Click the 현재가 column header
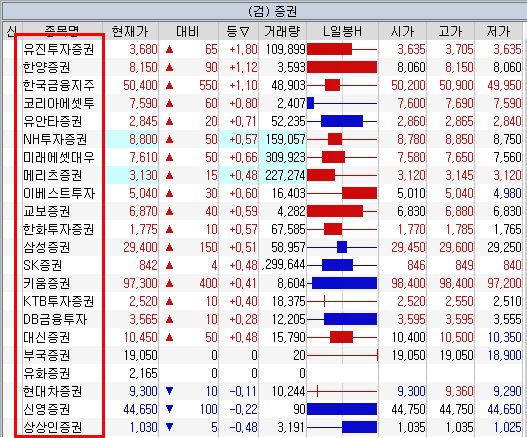The width and height of the screenshot is (527, 438). pyautogui.click(x=130, y=32)
